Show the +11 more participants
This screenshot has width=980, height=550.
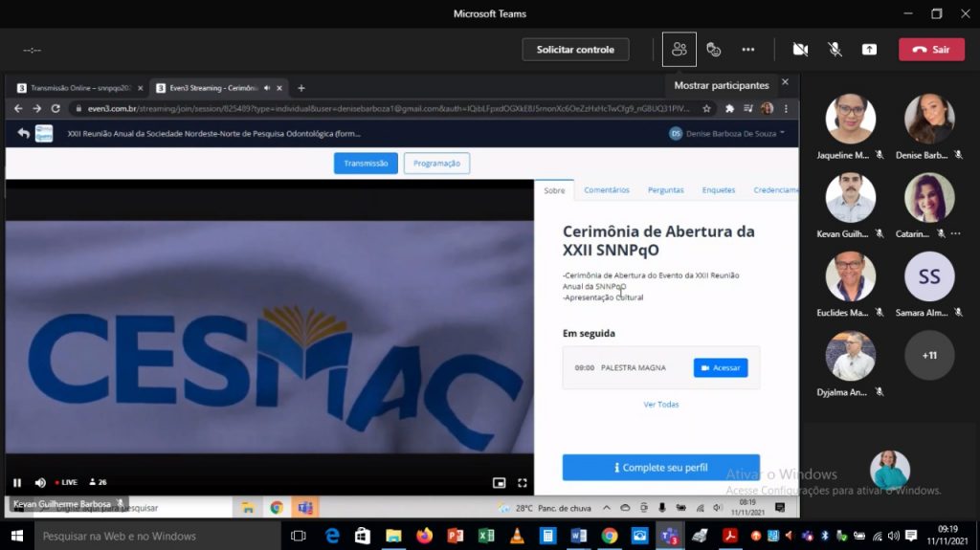(929, 356)
